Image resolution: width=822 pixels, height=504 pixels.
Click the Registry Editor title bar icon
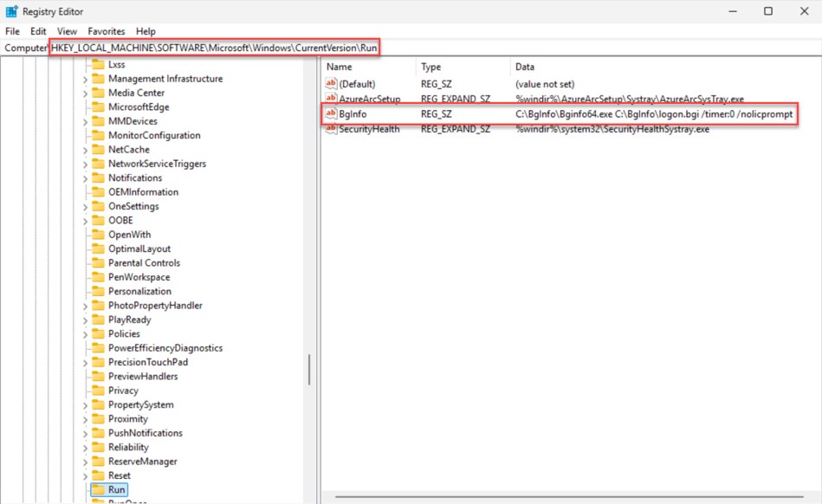(11, 11)
